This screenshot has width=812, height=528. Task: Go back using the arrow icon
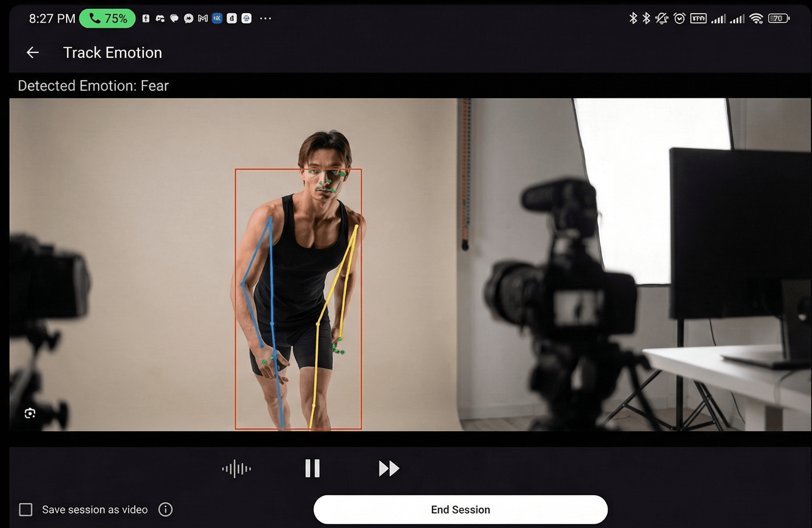pyautogui.click(x=33, y=53)
